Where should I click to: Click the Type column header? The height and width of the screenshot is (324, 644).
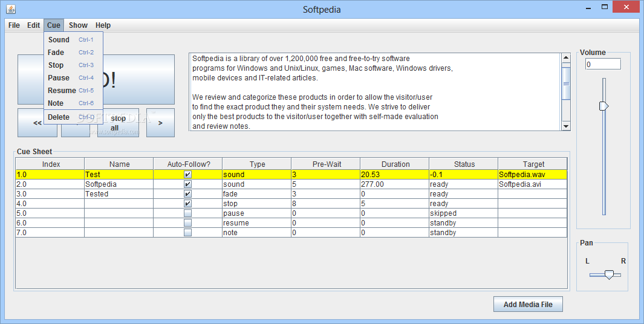click(257, 164)
